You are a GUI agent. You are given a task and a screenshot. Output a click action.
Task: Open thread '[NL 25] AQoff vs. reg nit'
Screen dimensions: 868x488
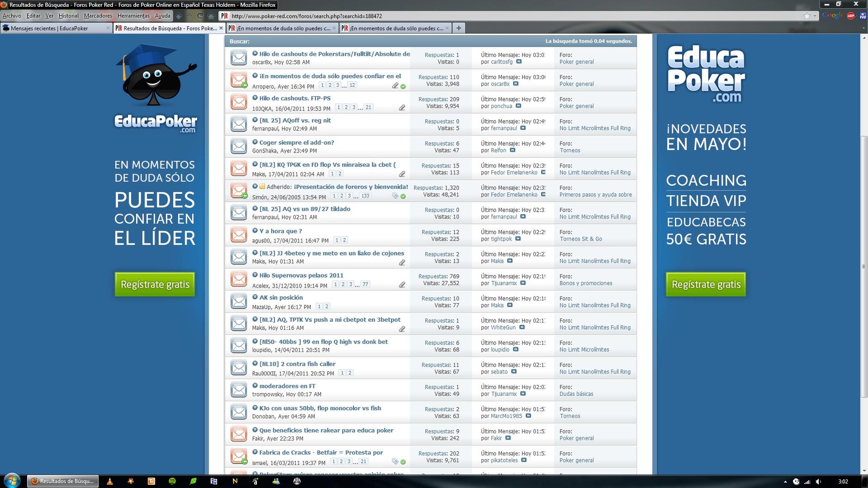[x=295, y=120]
